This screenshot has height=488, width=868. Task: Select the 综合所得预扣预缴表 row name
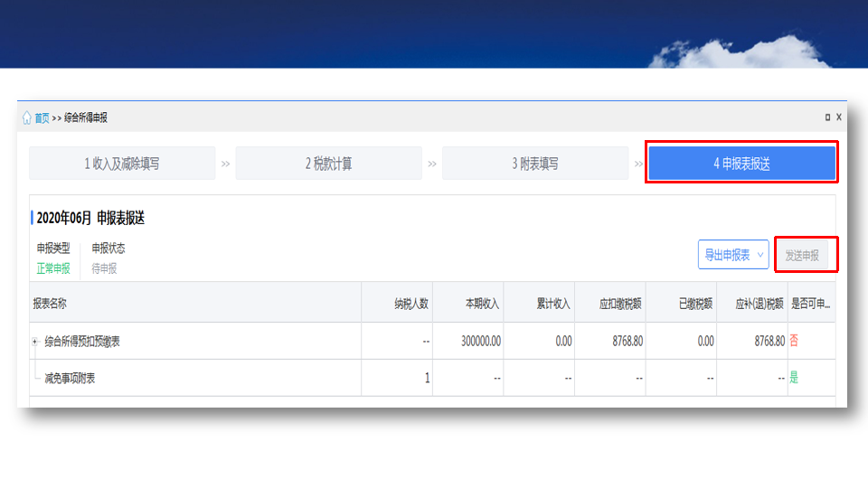tap(82, 342)
